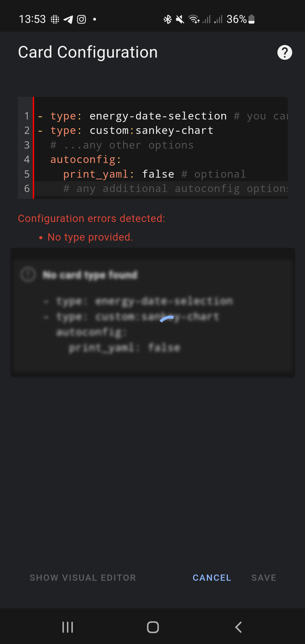Viewport: 305px width, 644px height.
Task: Open the recent apps navigation button
Action: point(67,627)
